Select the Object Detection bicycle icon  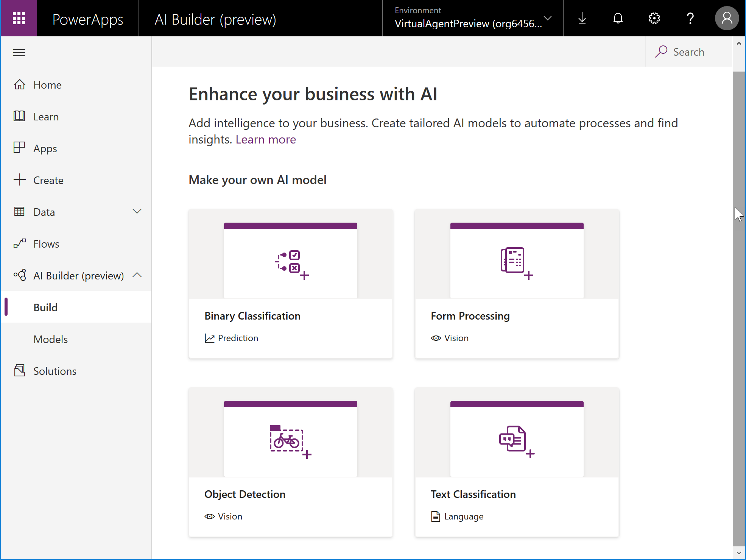290,441
